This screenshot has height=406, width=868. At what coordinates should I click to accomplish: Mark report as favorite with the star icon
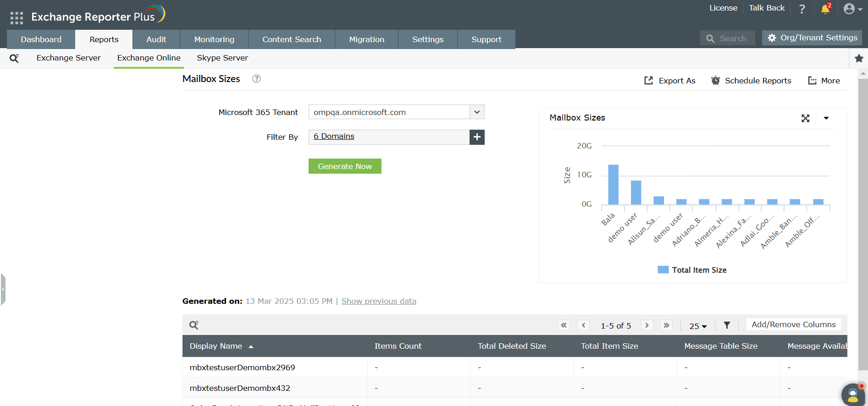point(859,58)
